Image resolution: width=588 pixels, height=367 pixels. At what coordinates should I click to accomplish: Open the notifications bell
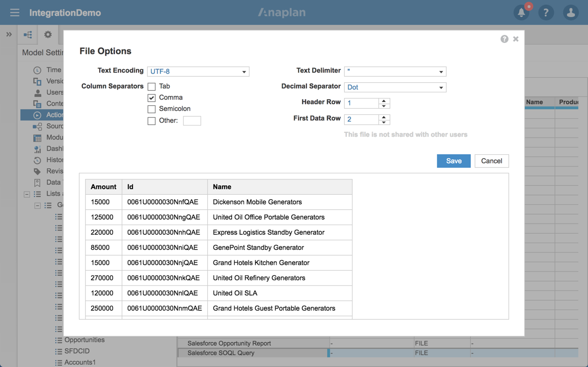(x=522, y=12)
